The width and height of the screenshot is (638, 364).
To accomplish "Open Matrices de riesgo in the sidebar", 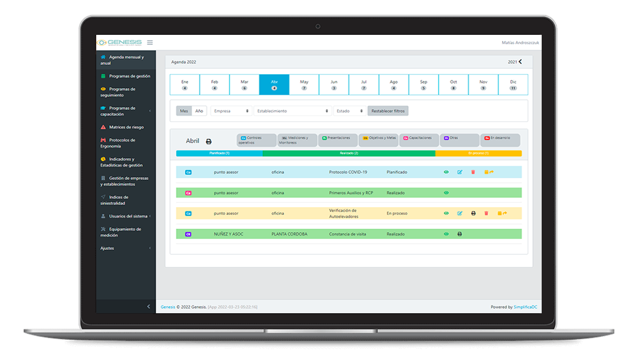I will [126, 127].
